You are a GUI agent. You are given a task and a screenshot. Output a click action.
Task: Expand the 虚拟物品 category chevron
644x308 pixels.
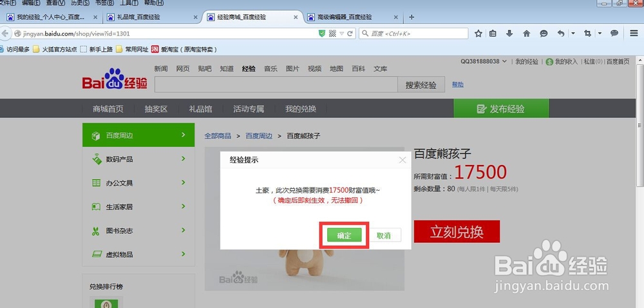[x=183, y=254]
